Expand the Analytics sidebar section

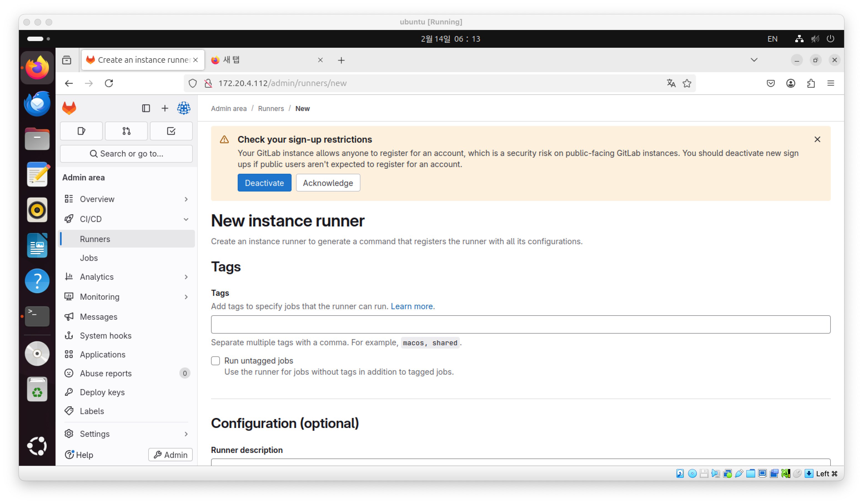(x=126, y=277)
